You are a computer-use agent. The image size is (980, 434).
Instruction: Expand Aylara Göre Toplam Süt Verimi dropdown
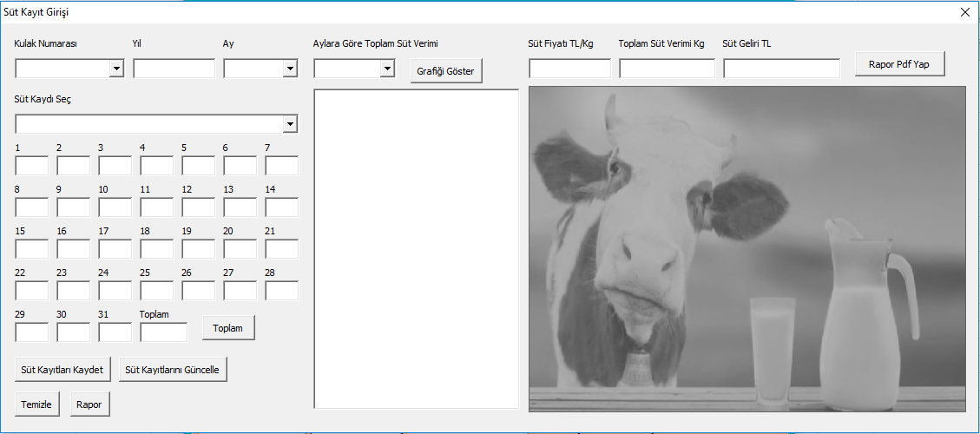(387, 69)
